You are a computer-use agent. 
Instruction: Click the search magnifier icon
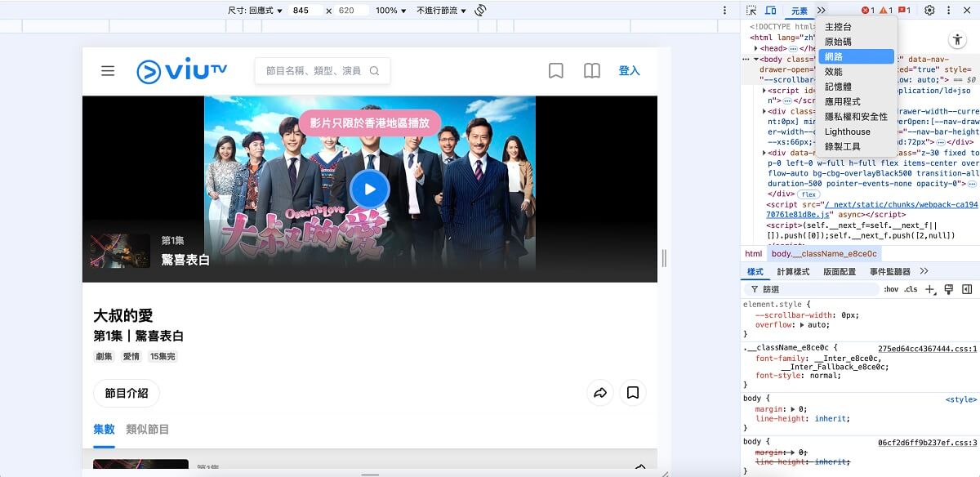375,71
